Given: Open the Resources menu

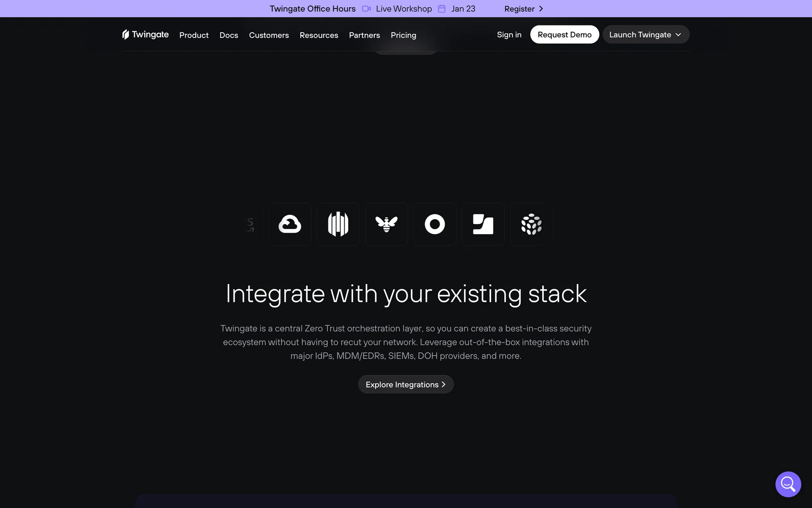Looking at the screenshot, I should coord(318,35).
